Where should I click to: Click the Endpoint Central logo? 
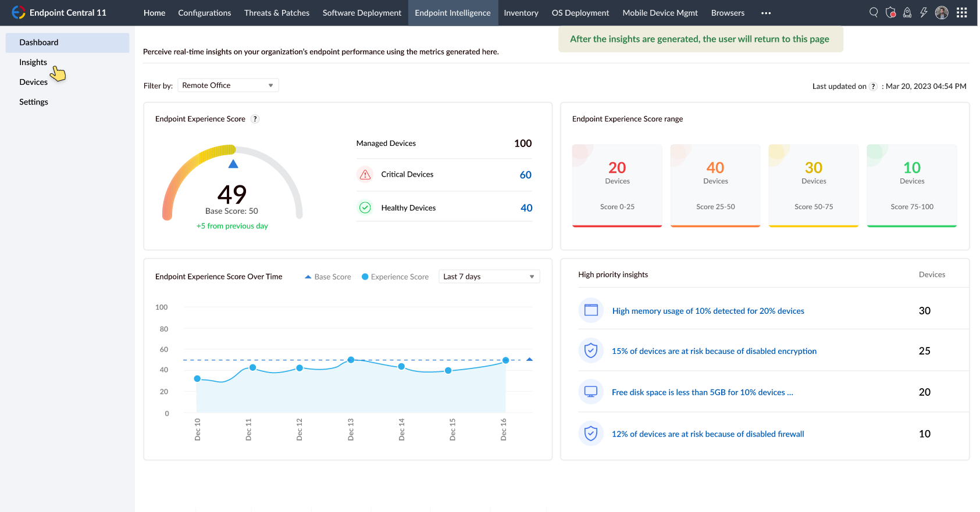pyautogui.click(x=19, y=12)
